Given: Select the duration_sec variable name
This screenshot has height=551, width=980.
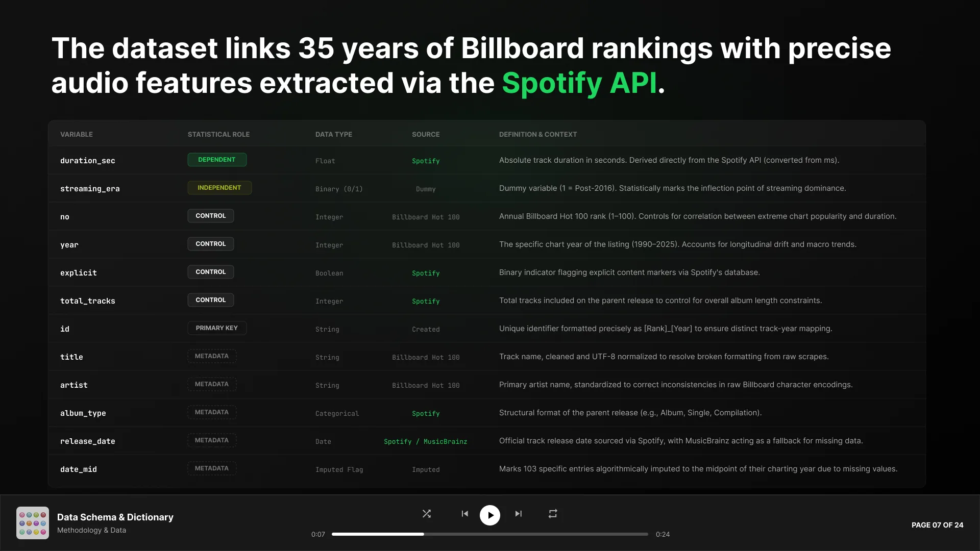Looking at the screenshot, I should click(88, 161).
